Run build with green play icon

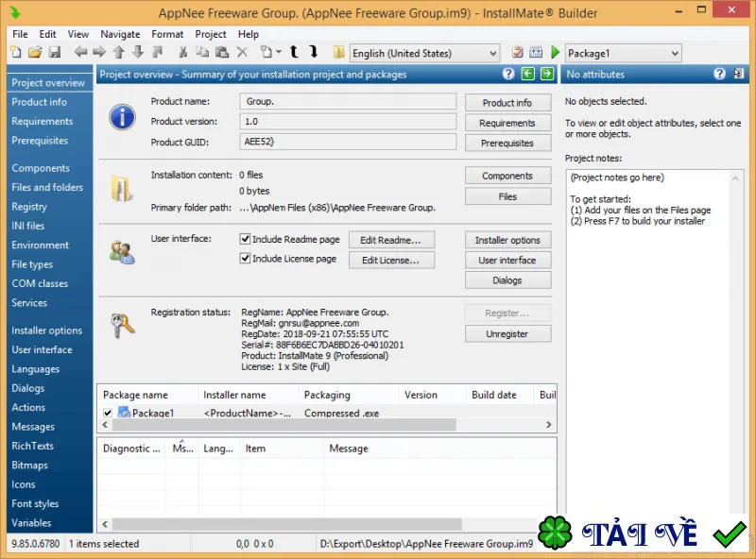coord(555,52)
